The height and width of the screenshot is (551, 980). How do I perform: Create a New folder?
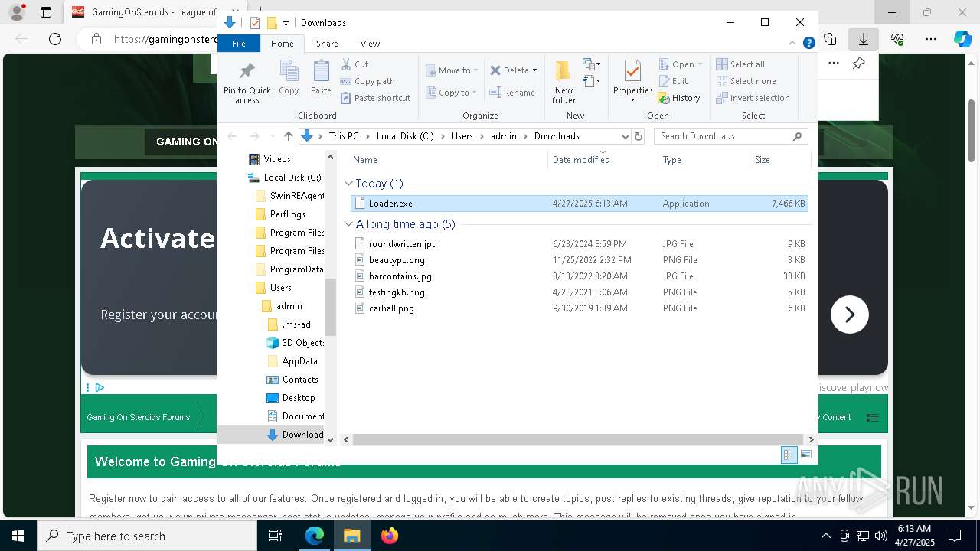point(563,81)
